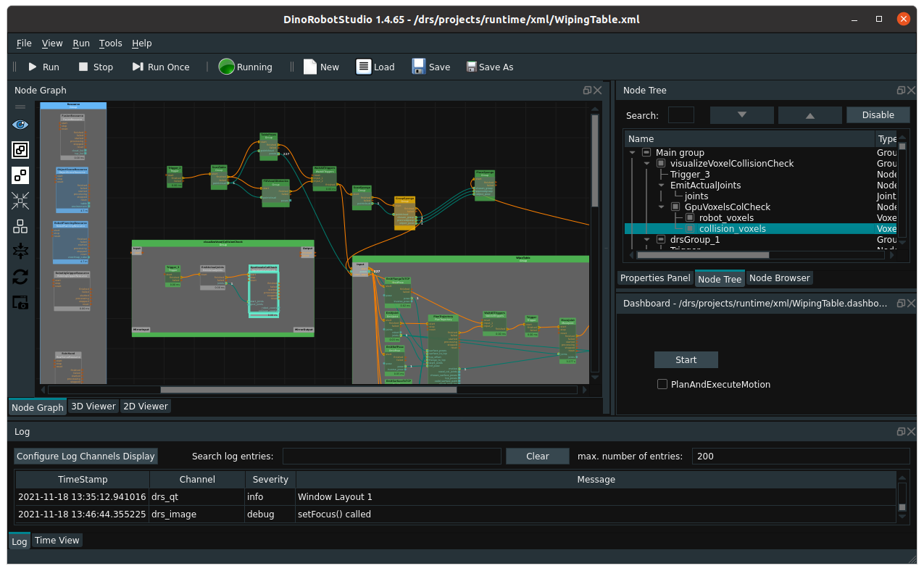Viewport: 924px width, 571px height.
Task: Click the eye visibility icon in Node Graph sidebar
Action: click(20, 125)
